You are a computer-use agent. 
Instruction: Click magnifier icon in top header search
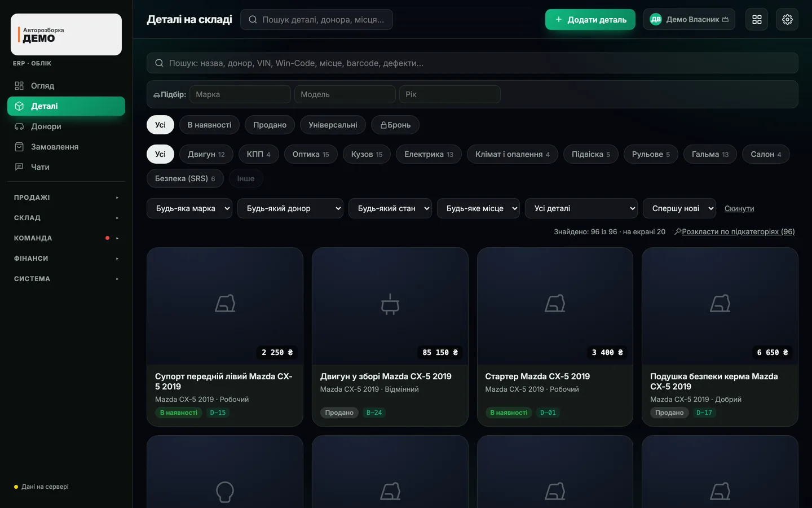pyautogui.click(x=253, y=20)
